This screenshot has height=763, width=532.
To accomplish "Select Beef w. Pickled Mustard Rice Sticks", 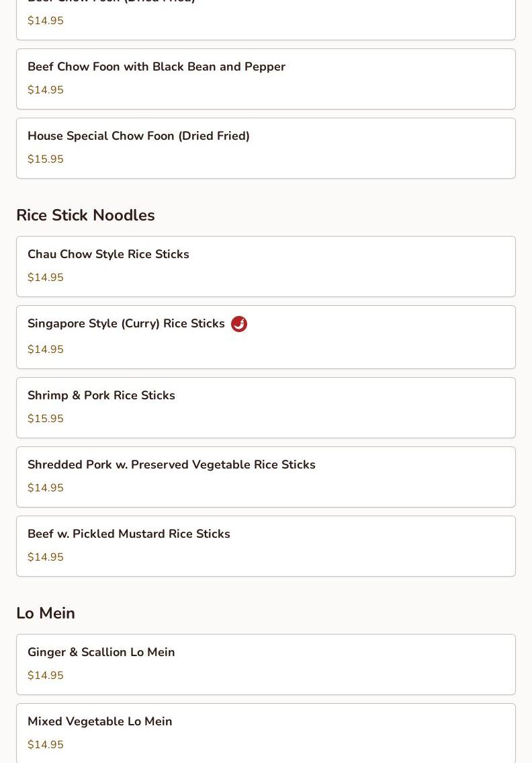I will [129, 534].
